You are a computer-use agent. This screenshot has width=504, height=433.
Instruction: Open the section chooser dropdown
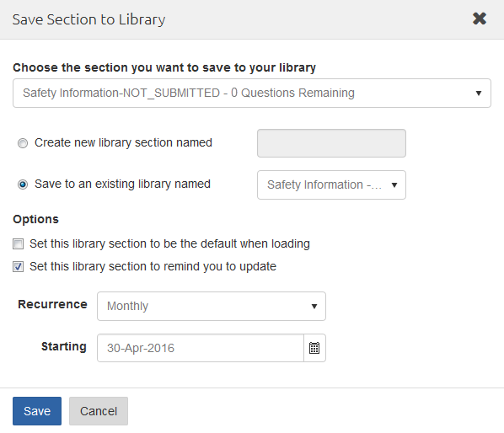(252, 94)
